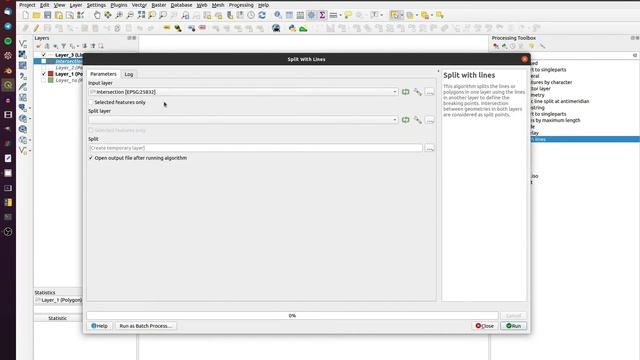Click the Select Features by area icon
The width and height of the screenshot is (640, 360).
pos(394,15)
